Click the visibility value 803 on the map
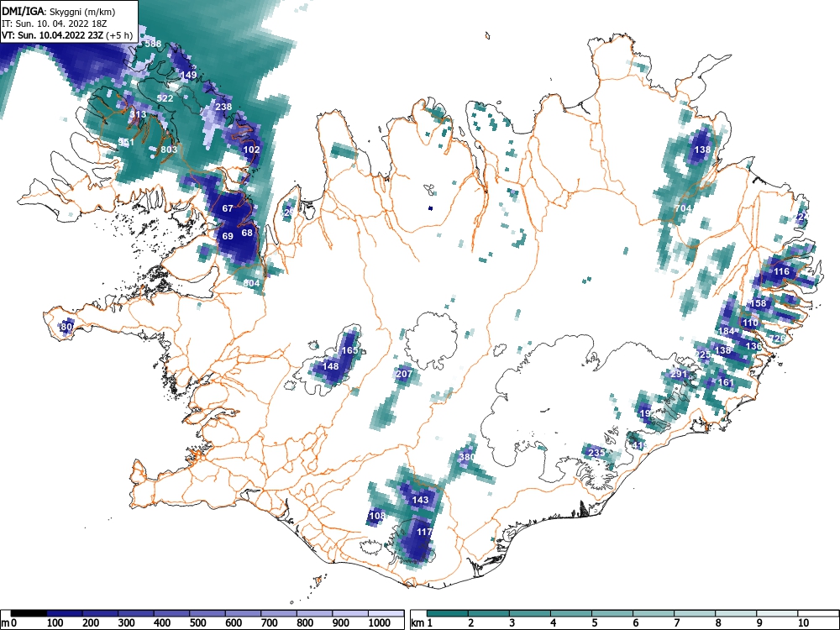 click(169, 149)
